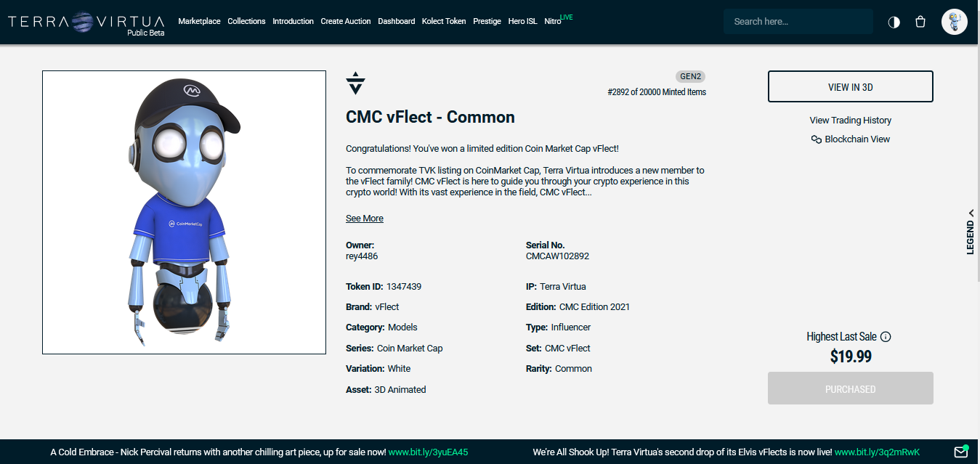Open Hero ISL page
Viewport: 980px width, 464px height.
522,21
